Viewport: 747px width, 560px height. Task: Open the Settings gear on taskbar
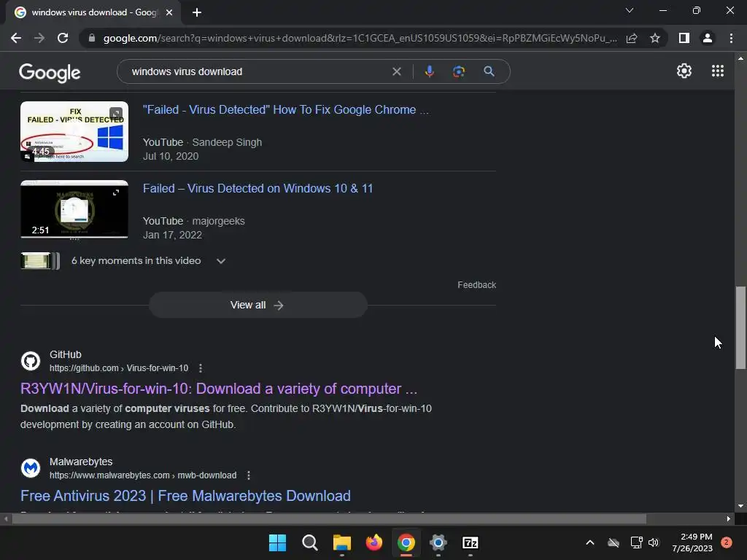point(438,542)
